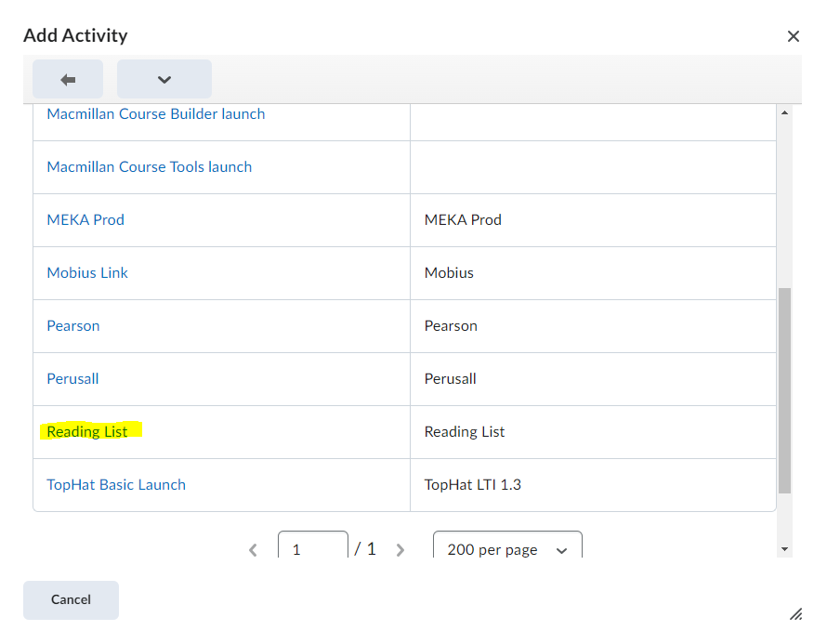Click the dialog resize handle icon

pos(795,614)
